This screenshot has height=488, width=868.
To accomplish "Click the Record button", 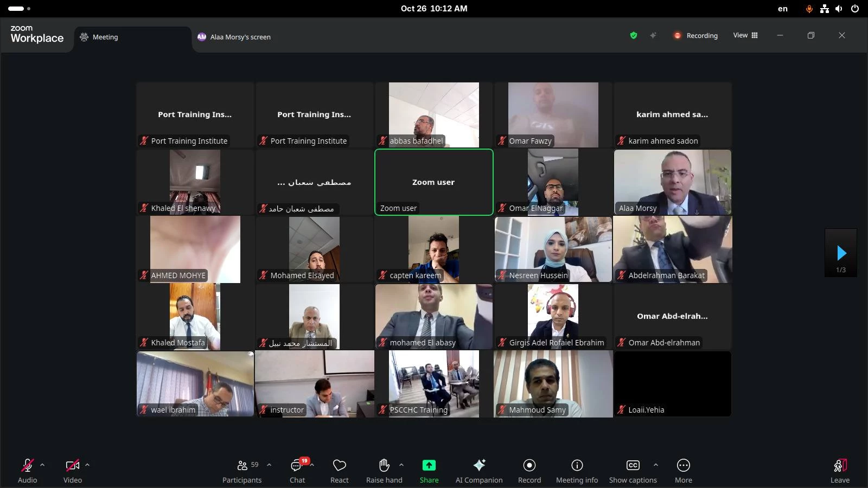I will (529, 470).
